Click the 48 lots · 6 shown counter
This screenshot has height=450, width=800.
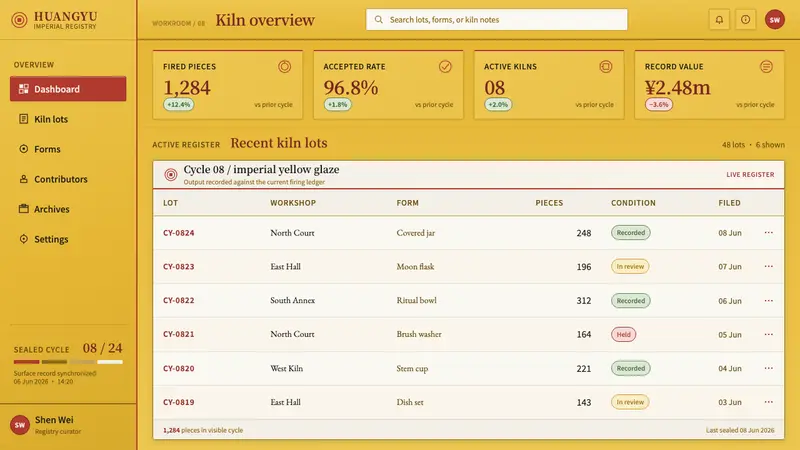tap(753, 145)
